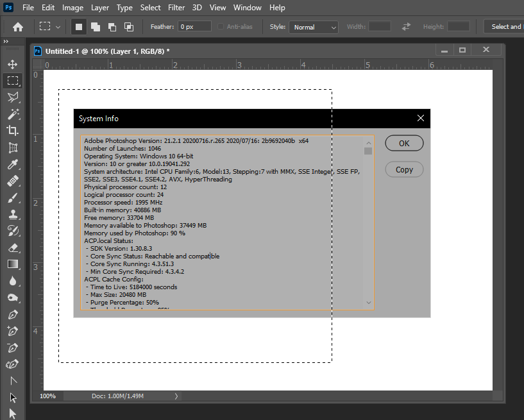Select the Eyedropper tool
This screenshot has width=524, height=420.
tap(13, 164)
